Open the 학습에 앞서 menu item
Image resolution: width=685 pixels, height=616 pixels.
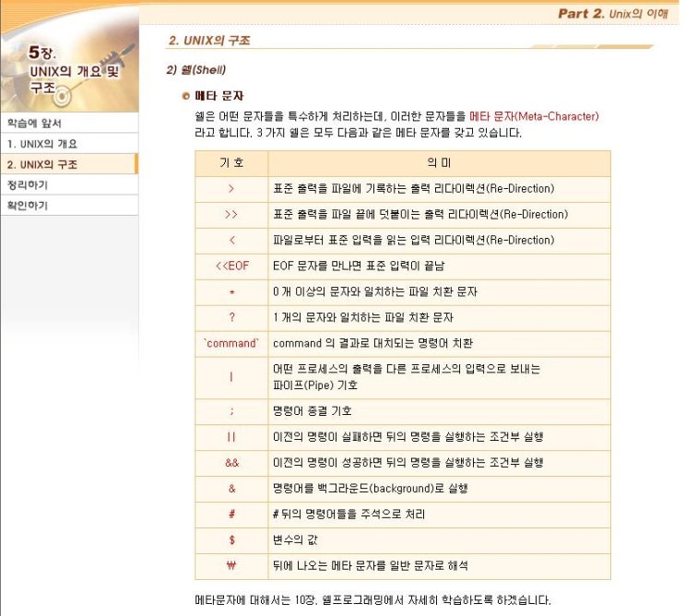(69, 124)
